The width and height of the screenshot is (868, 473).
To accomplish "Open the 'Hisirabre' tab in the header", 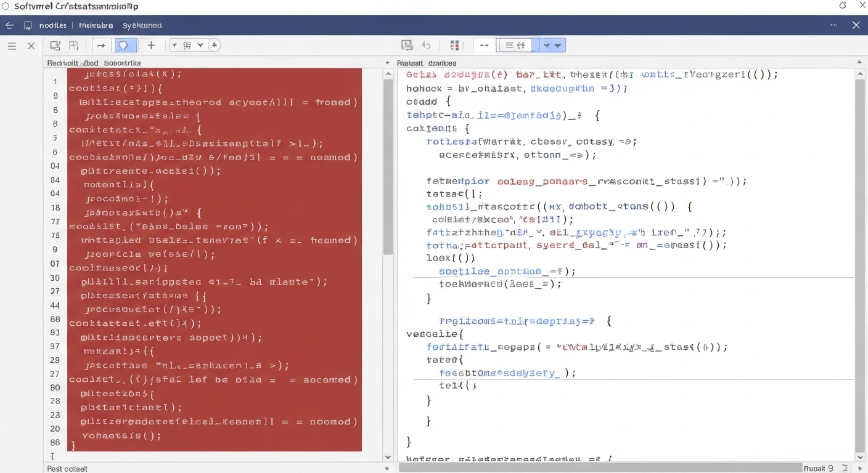I will click(96, 26).
